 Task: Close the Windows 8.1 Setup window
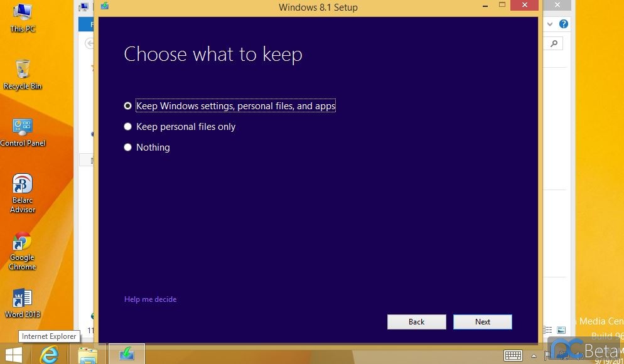pyautogui.click(x=525, y=5)
